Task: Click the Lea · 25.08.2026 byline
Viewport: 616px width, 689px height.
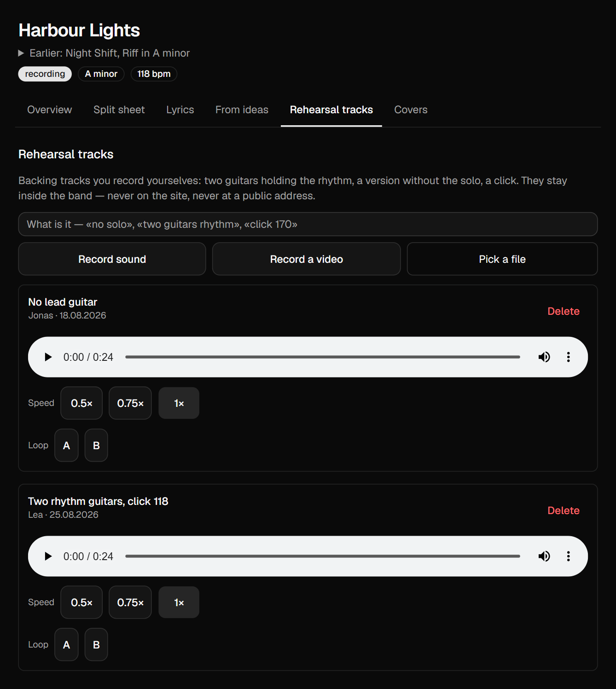Action: (63, 515)
